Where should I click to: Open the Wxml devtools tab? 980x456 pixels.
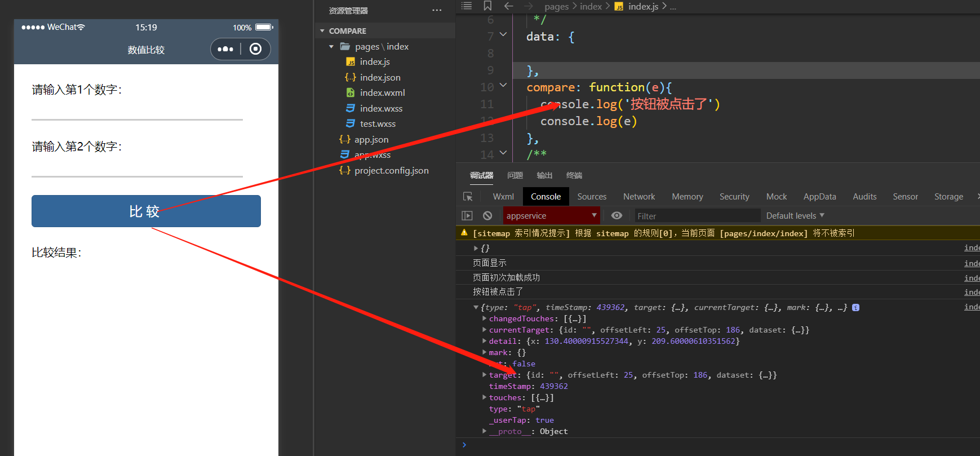coord(503,197)
